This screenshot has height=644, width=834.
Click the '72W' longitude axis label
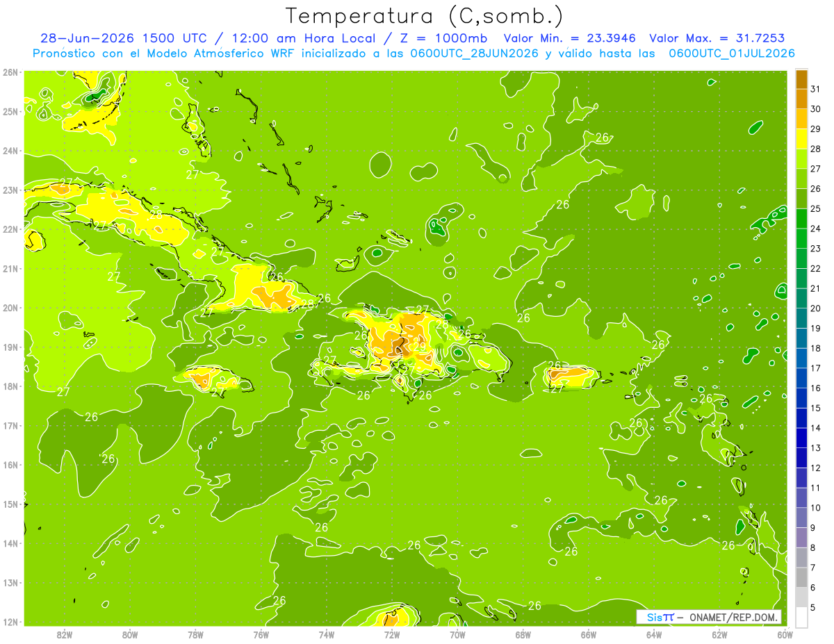coord(392,634)
